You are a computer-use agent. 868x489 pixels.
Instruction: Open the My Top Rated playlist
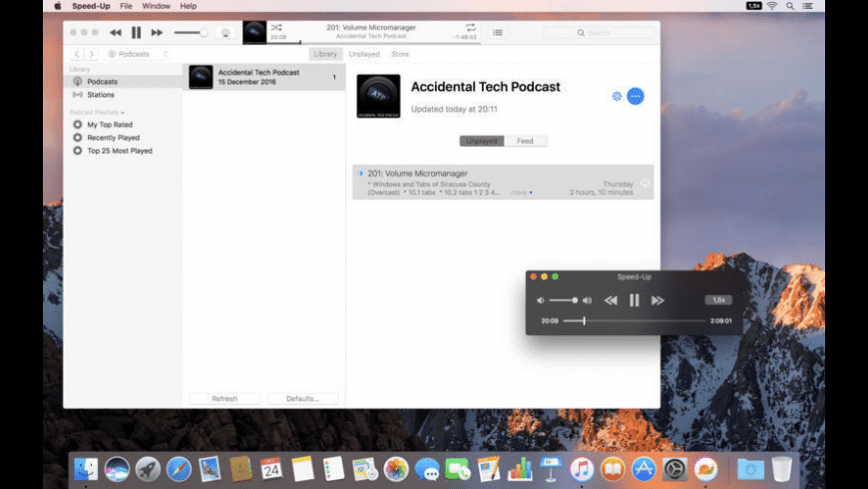tap(110, 125)
